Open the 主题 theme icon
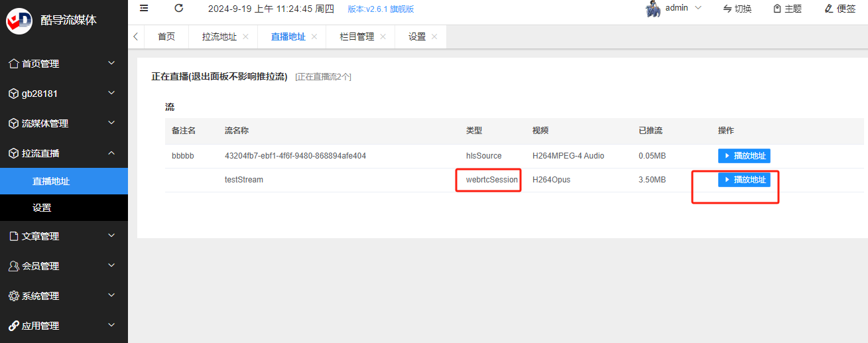This screenshot has height=343, width=868. (x=777, y=9)
